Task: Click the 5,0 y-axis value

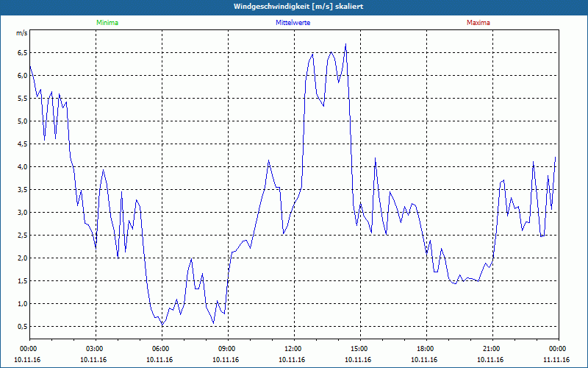Action: (x=23, y=121)
